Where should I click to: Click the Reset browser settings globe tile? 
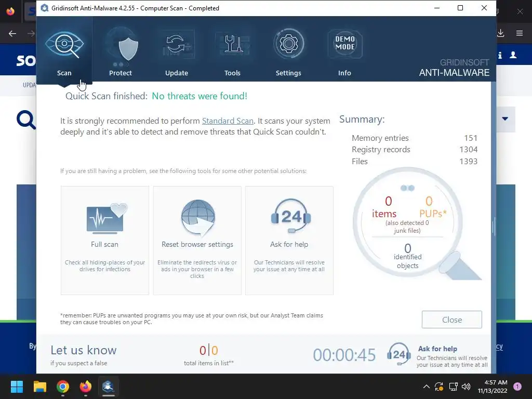(x=197, y=240)
